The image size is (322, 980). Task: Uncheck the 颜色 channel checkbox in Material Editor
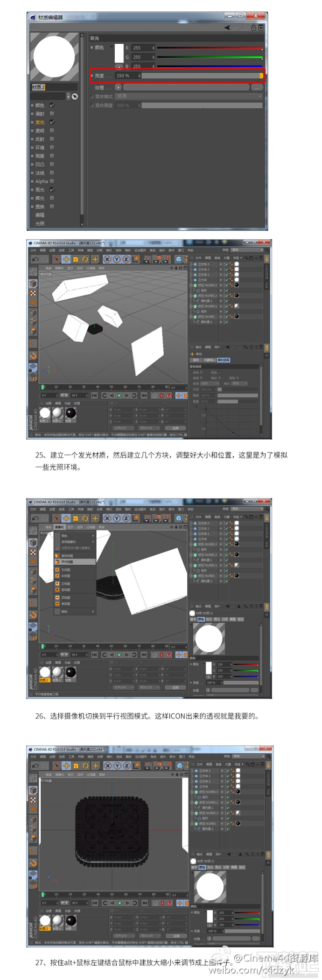pos(52,105)
